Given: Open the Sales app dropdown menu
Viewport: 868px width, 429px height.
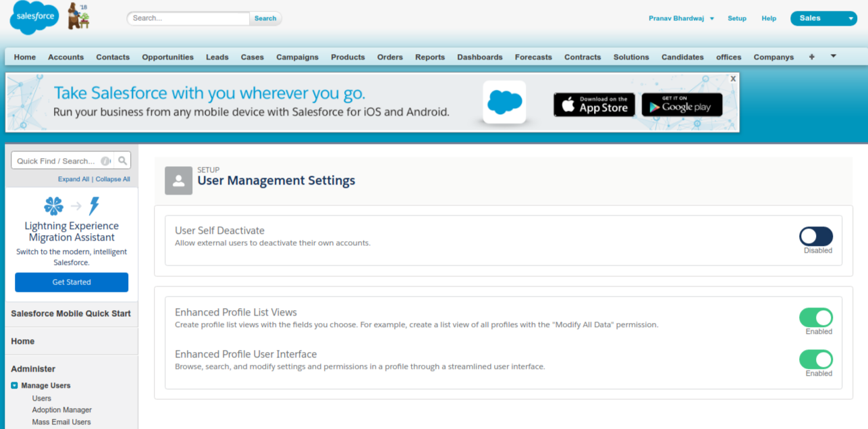Looking at the screenshot, I should (x=823, y=18).
